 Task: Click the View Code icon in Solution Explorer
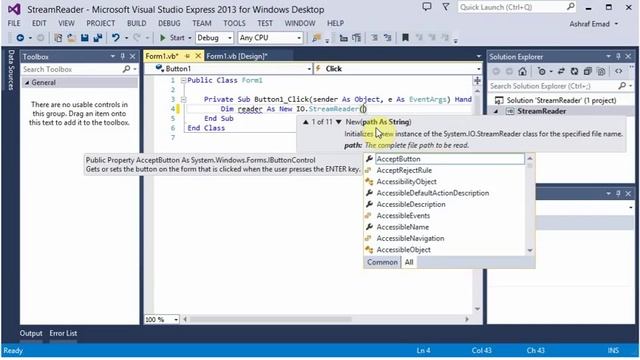619,72
